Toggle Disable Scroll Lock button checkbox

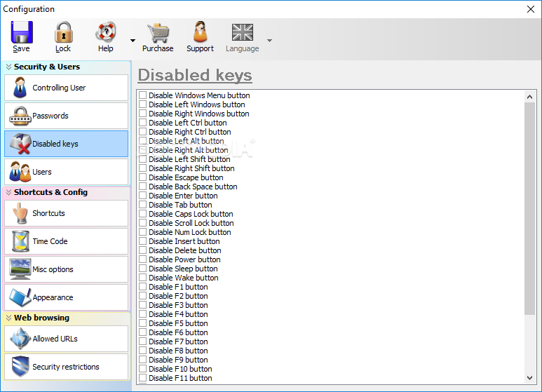coord(143,222)
